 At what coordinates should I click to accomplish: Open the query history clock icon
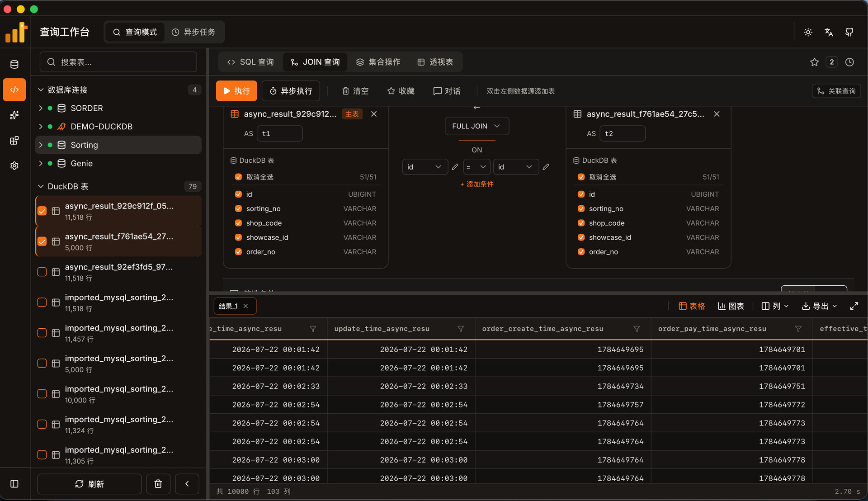tap(850, 62)
